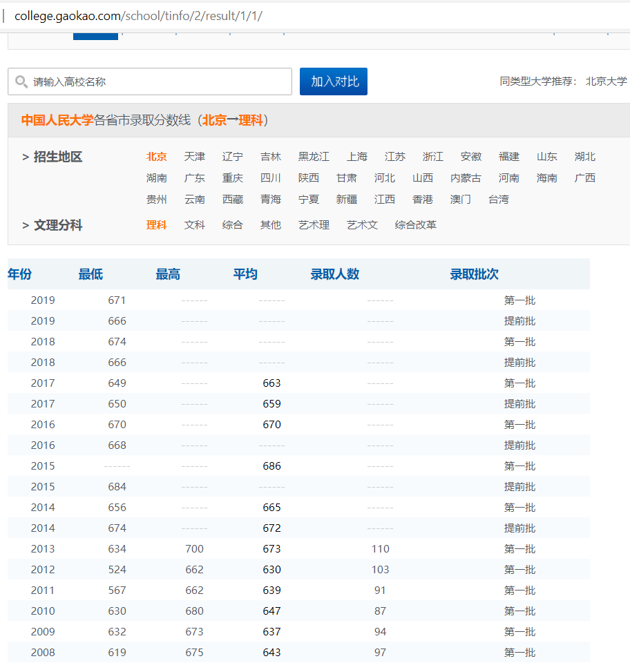Click the browser address bar URL
The width and height of the screenshot is (630, 672).
click(138, 16)
